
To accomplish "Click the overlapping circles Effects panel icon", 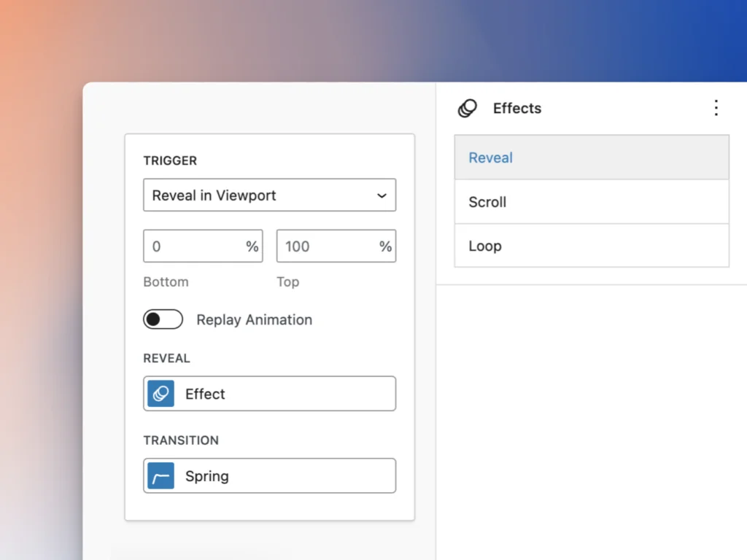I will pyautogui.click(x=467, y=109).
